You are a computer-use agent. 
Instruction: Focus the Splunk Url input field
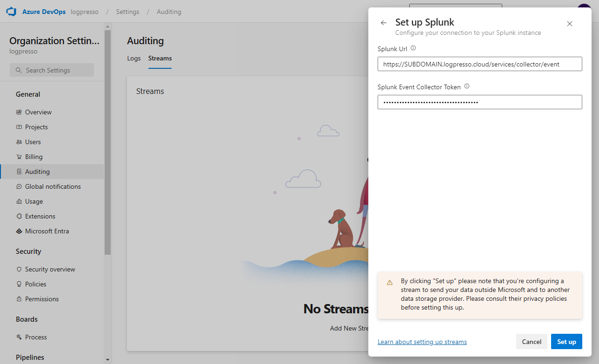click(x=480, y=64)
